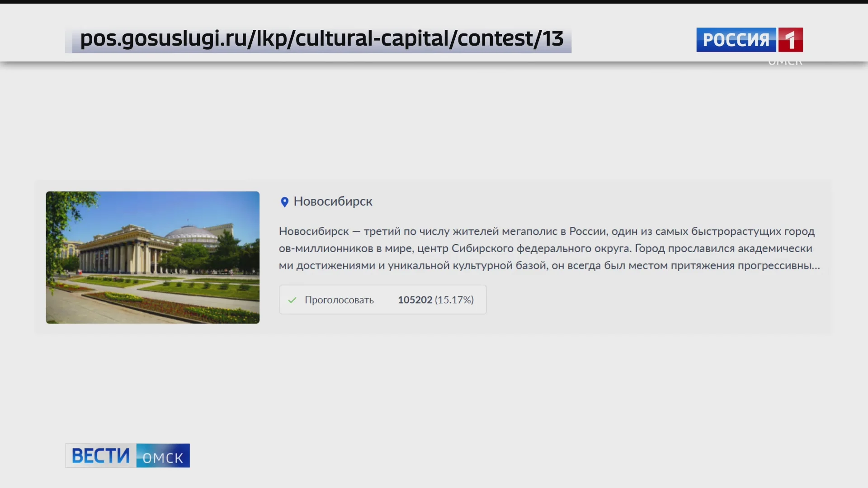Click the blue Россия channel logo
This screenshot has width=868, height=488.
click(x=736, y=40)
